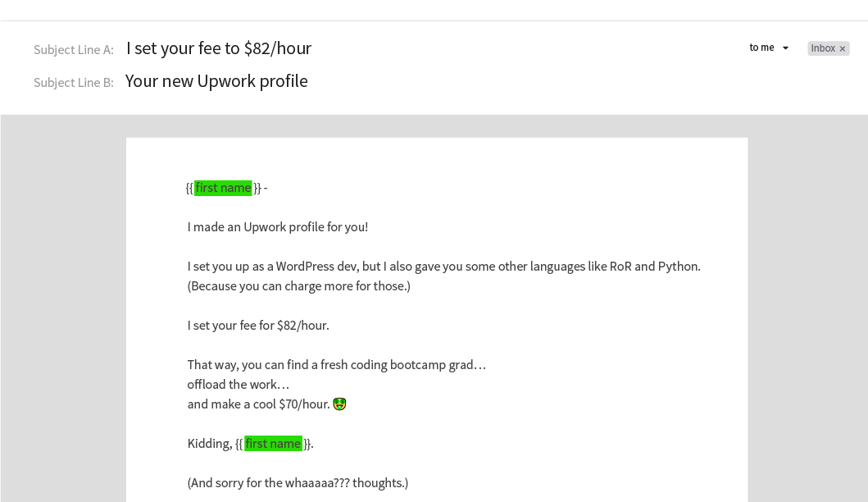Open recipient details beside the Inbox tag

pyautogui.click(x=760, y=48)
